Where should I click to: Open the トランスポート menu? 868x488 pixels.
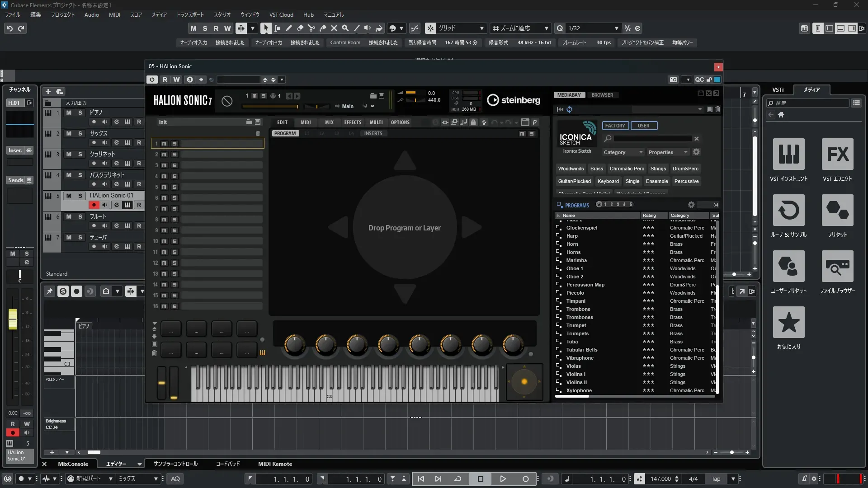click(x=190, y=14)
